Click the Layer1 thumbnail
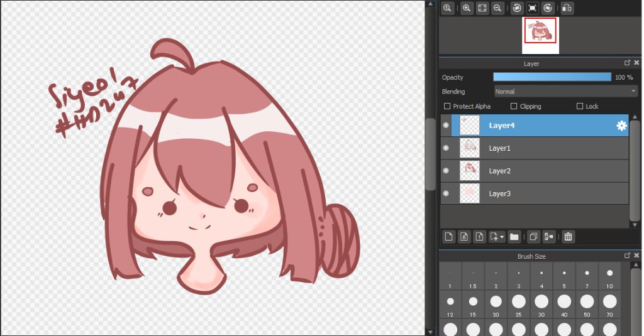The image size is (644, 336). 469,148
